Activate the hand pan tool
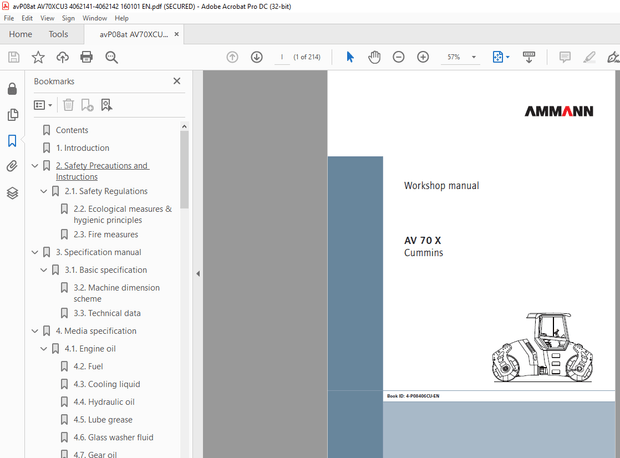This screenshot has height=458, width=620. pyautogui.click(x=374, y=57)
